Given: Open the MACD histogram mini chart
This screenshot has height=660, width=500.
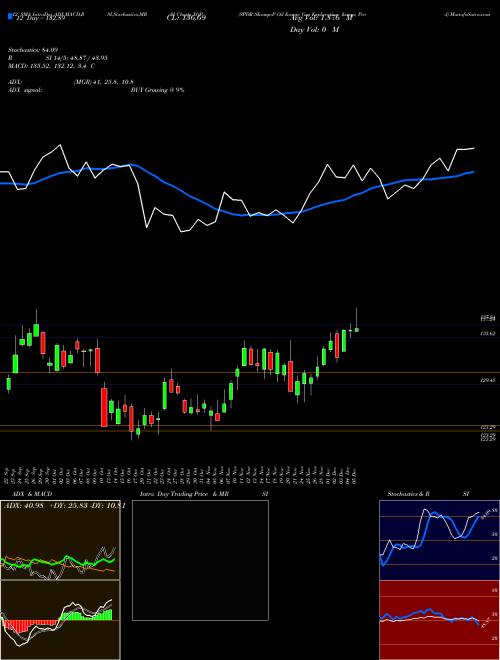Looking at the screenshot, I should tap(60, 620).
